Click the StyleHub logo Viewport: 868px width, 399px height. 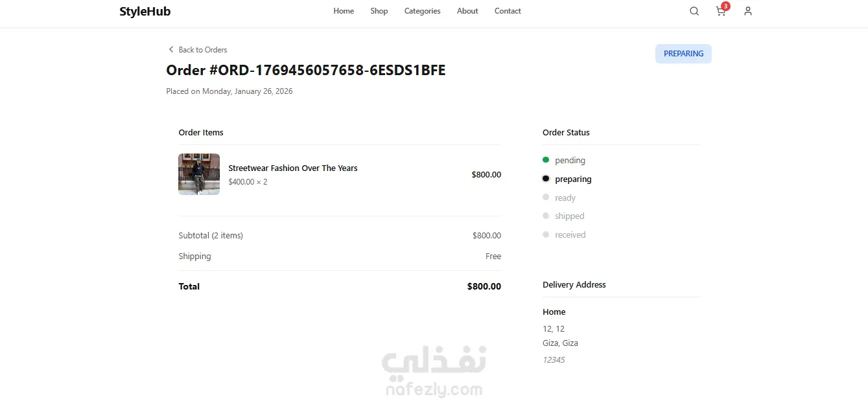coord(145,11)
